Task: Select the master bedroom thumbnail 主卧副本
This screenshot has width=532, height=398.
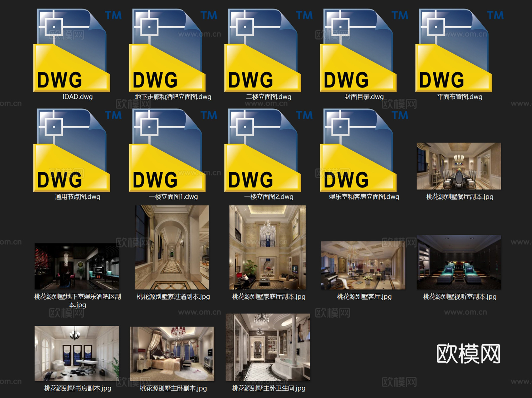Action: (x=172, y=354)
